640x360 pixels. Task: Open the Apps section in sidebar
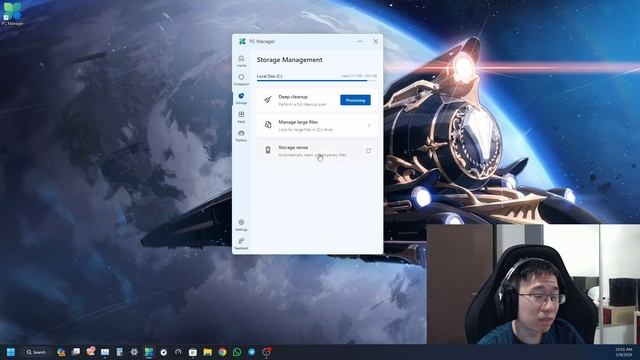[241, 117]
